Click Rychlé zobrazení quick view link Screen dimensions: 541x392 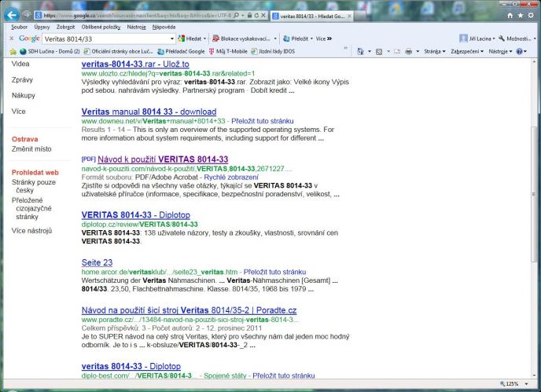pyautogui.click(x=231, y=178)
